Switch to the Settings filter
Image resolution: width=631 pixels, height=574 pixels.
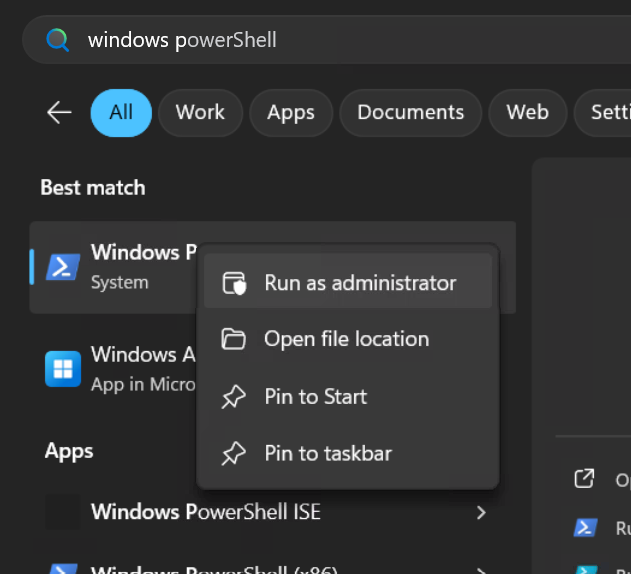[602, 113]
